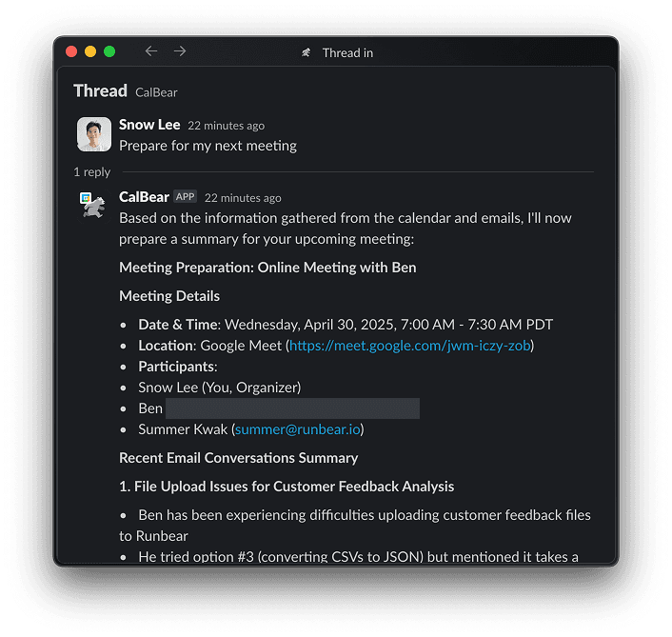Click the redacted bar next to Ben
Viewport: 672px width, 637px height.
(x=292, y=408)
